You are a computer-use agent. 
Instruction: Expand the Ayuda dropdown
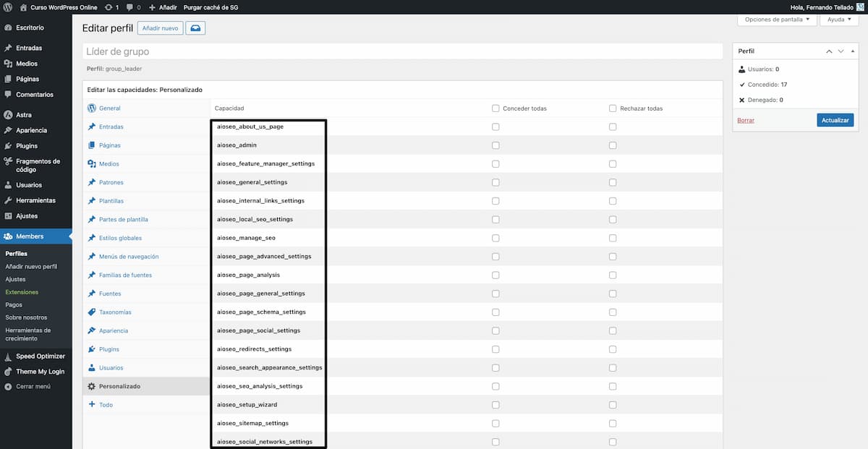(838, 20)
